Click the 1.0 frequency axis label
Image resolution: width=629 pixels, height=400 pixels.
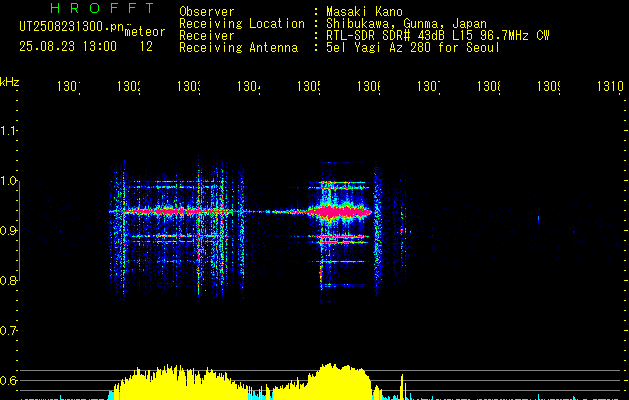[8, 181]
